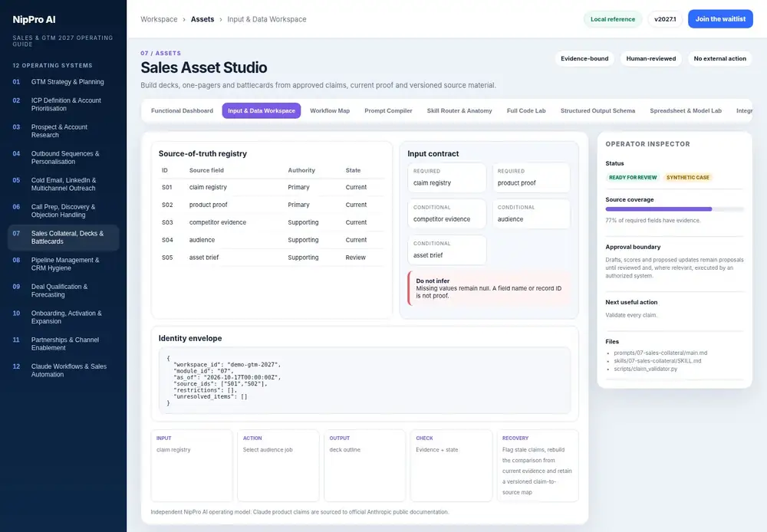This screenshot has height=532, width=767.
Task: Select the S01 claim registry row
Action: pos(272,187)
